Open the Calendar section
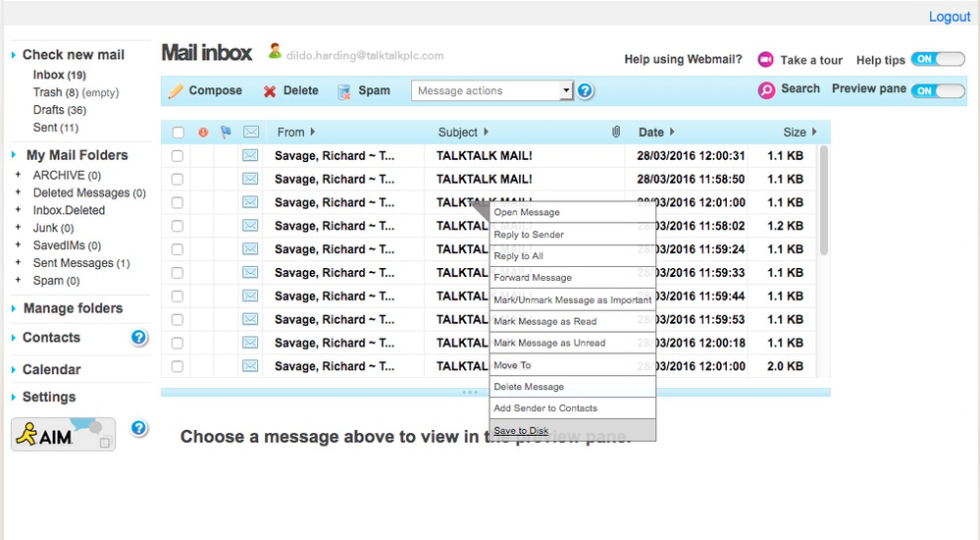Screen dimensions: 980x540 coord(51,369)
